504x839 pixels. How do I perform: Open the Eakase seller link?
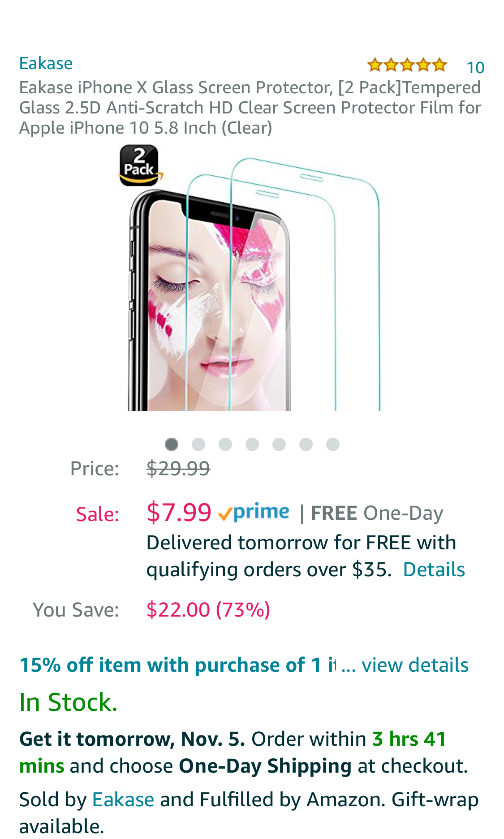pos(123,800)
